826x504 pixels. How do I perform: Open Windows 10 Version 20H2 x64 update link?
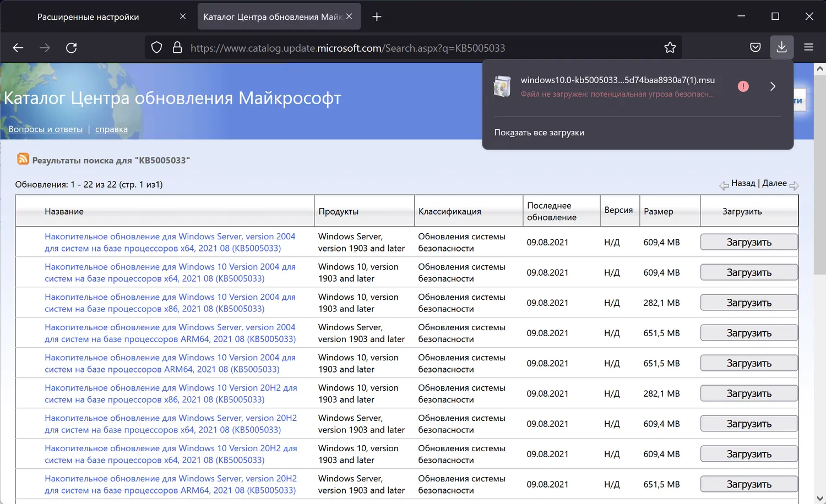click(x=171, y=454)
